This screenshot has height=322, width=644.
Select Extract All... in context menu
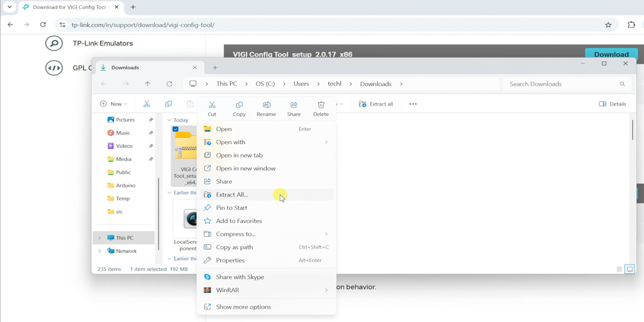click(266, 195)
